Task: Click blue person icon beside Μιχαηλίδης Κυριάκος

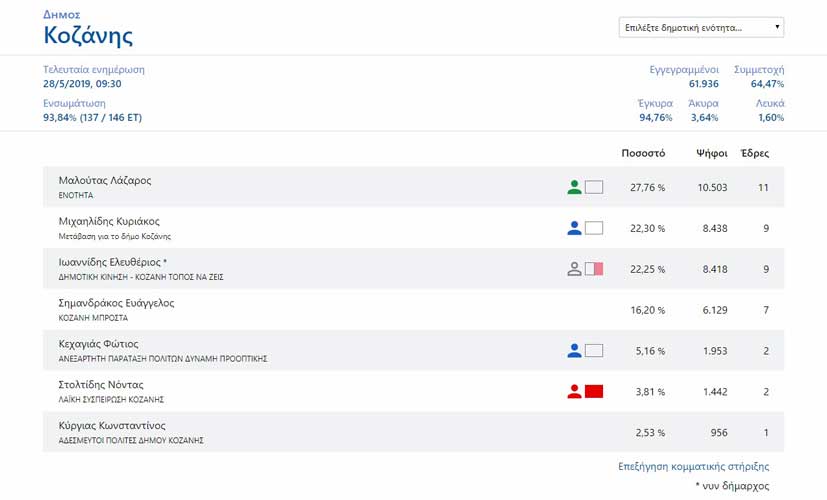Action: click(x=574, y=228)
